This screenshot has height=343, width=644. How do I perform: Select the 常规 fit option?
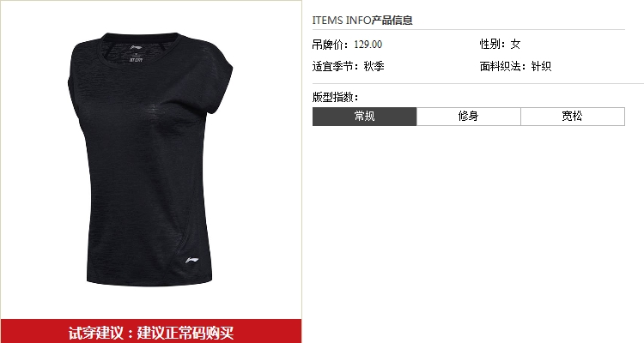(364, 117)
